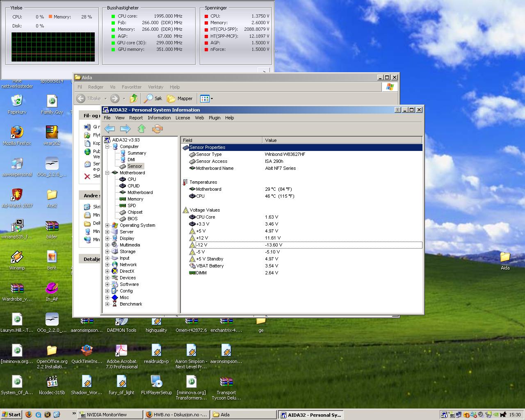Open the Help menu in AIDA32
This screenshot has height=420, width=525.
[x=230, y=118]
